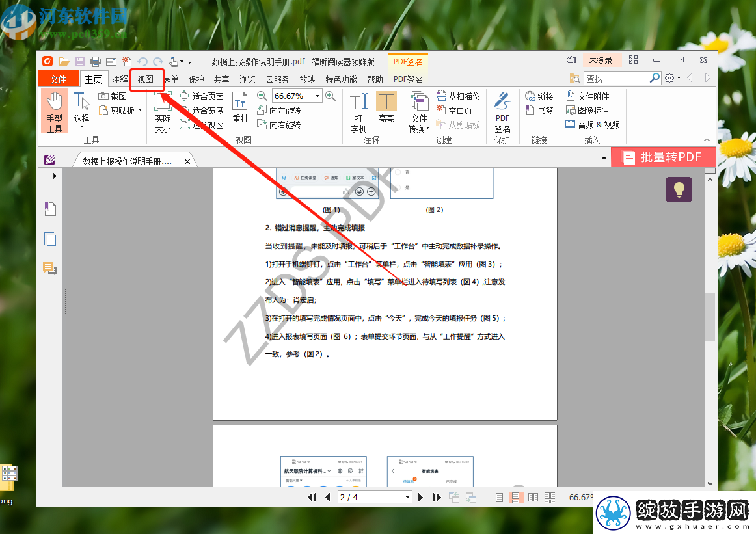The height and width of the screenshot is (534, 756).
Task: Click 适合宽度 fit width
Action: [x=202, y=111]
